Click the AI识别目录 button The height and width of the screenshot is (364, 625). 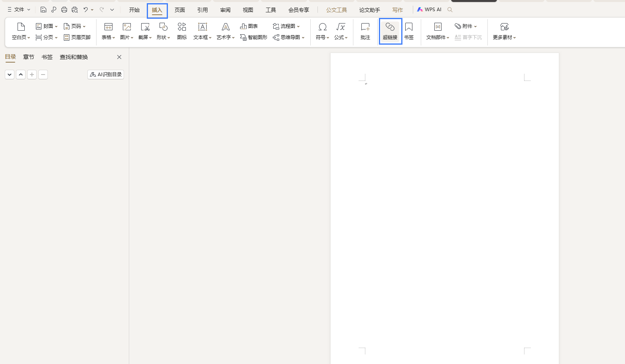click(x=106, y=75)
